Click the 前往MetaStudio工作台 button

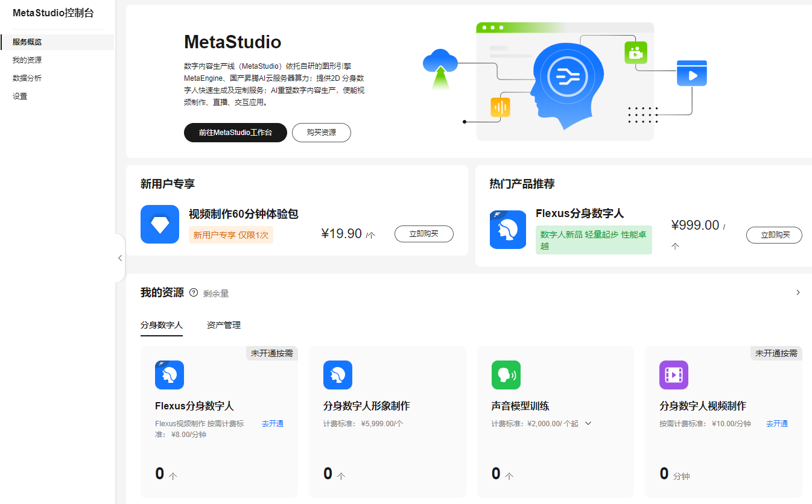(235, 133)
